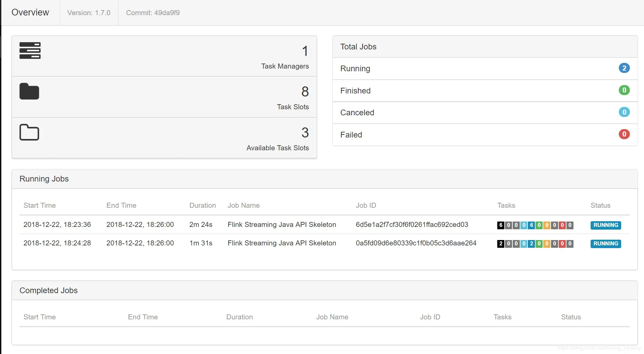Click the blue 6 task-state box
This screenshot has width=644, height=354.
[x=532, y=225]
